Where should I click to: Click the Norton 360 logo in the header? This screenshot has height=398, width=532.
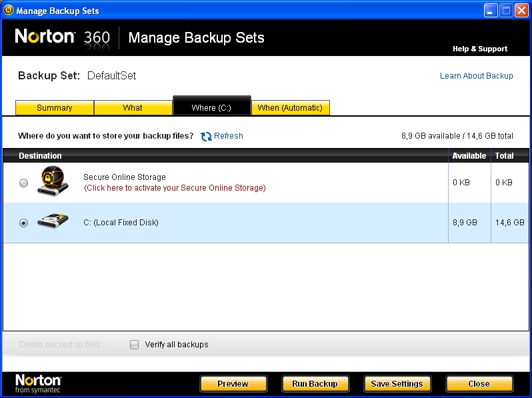point(63,37)
